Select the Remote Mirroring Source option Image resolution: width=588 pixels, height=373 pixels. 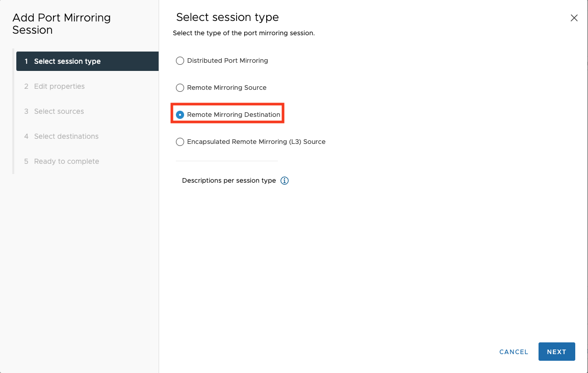point(180,87)
